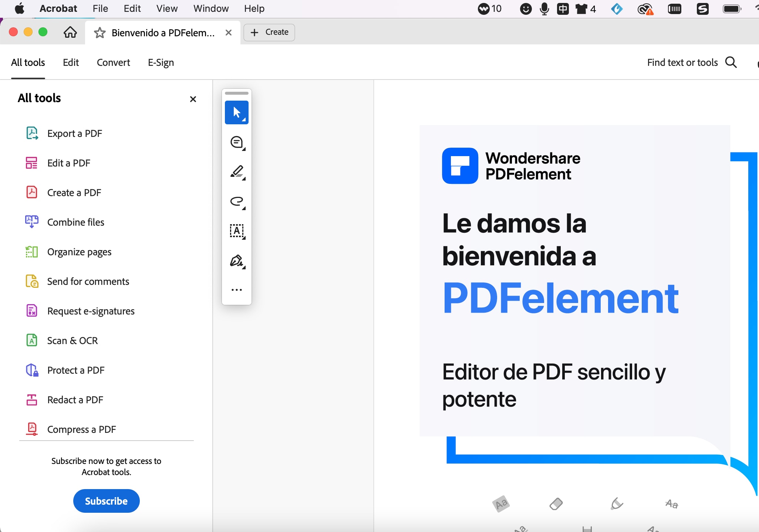Click the battery icon in the menu bar

[732, 9]
